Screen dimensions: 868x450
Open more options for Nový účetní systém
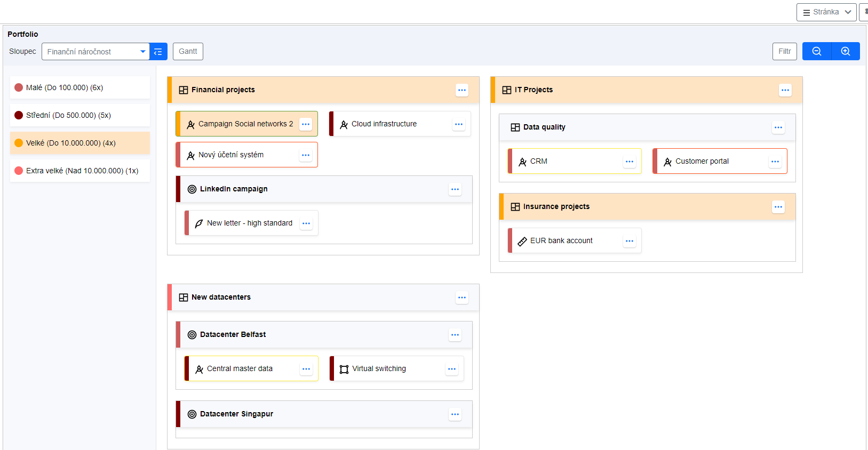(306, 155)
